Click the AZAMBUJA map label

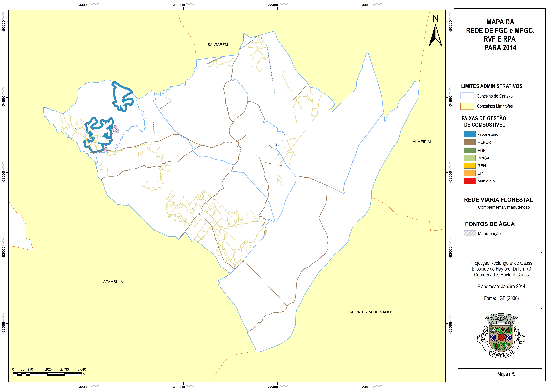point(113,282)
